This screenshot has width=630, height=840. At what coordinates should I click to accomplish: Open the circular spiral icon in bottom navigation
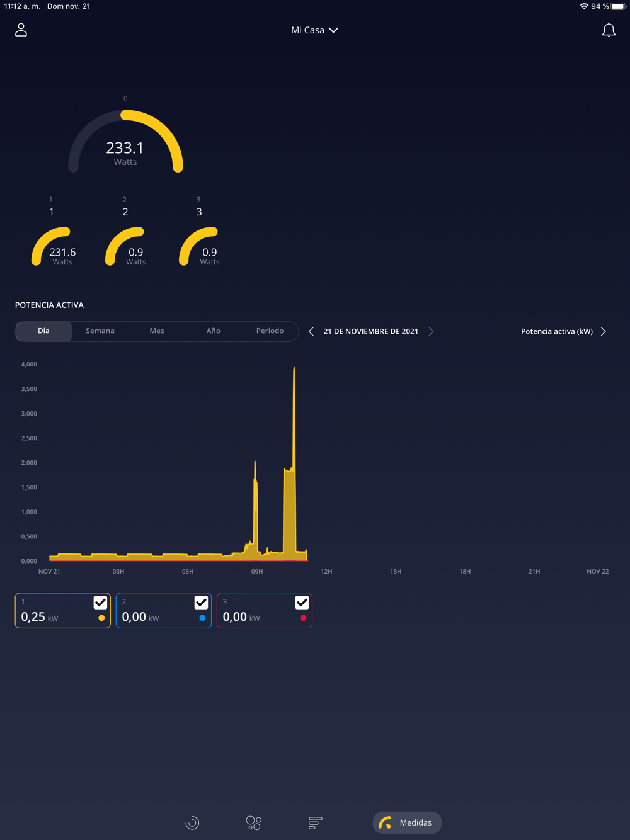pyautogui.click(x=192, y=822)
